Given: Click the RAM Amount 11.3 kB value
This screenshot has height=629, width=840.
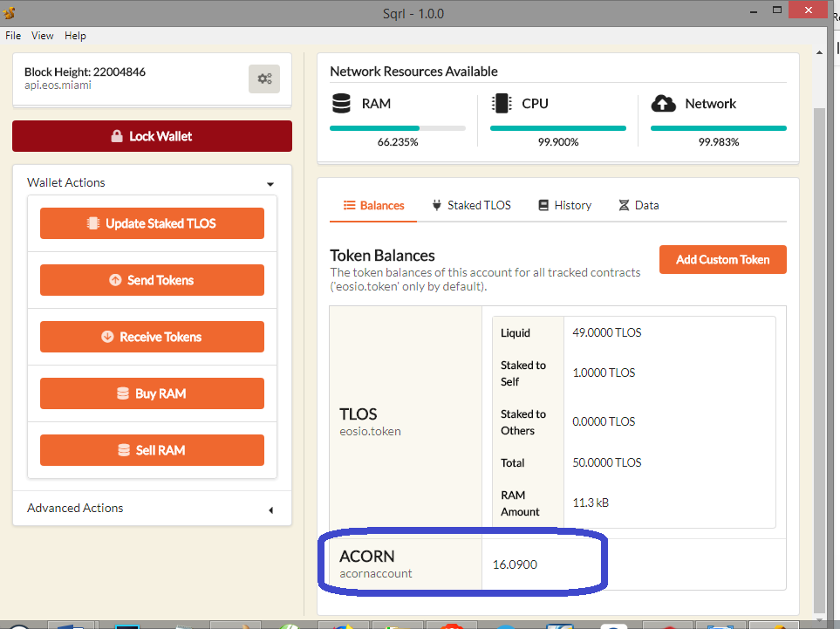Looking at the screenshot, I should 591,503.
